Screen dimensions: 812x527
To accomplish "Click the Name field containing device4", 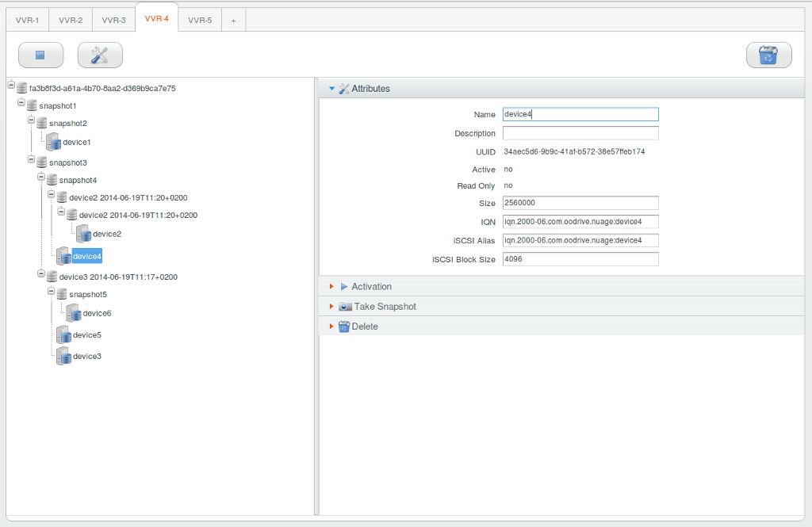I will (x=580, y=113).
